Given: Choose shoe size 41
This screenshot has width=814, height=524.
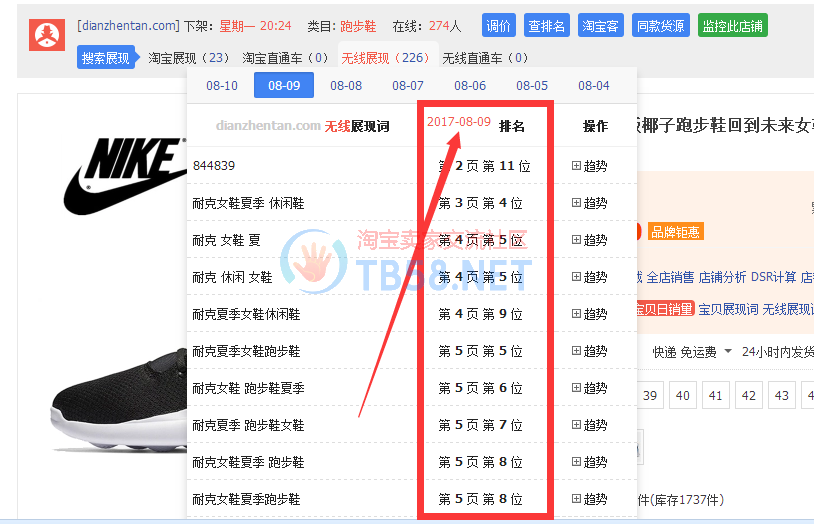Looking at the screenshot, I should coord(715,395).
